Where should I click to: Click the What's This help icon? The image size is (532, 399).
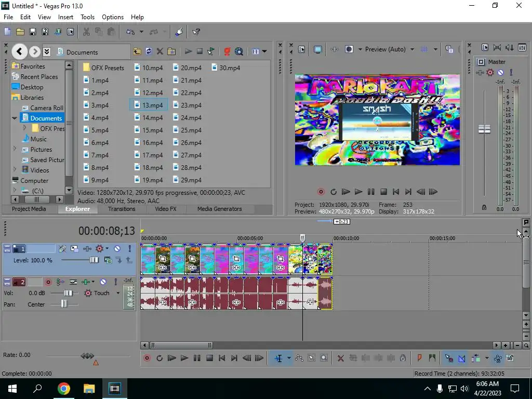(x=196, y=32)
